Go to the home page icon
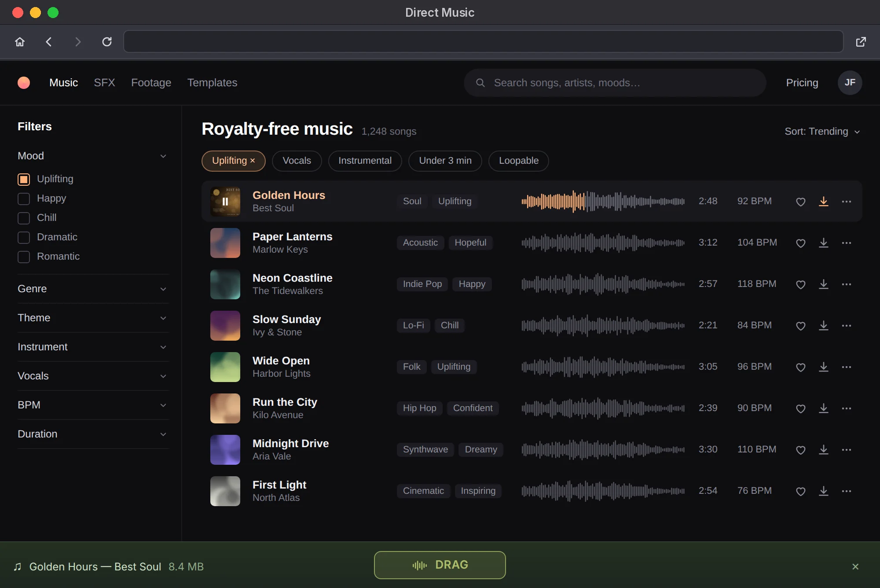This screenshot has width=880, height=588. 20,42
